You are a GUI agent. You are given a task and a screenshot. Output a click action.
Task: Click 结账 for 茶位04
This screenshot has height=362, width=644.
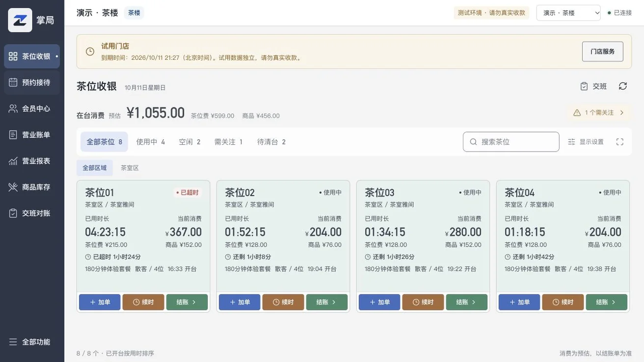coord(607,302)
